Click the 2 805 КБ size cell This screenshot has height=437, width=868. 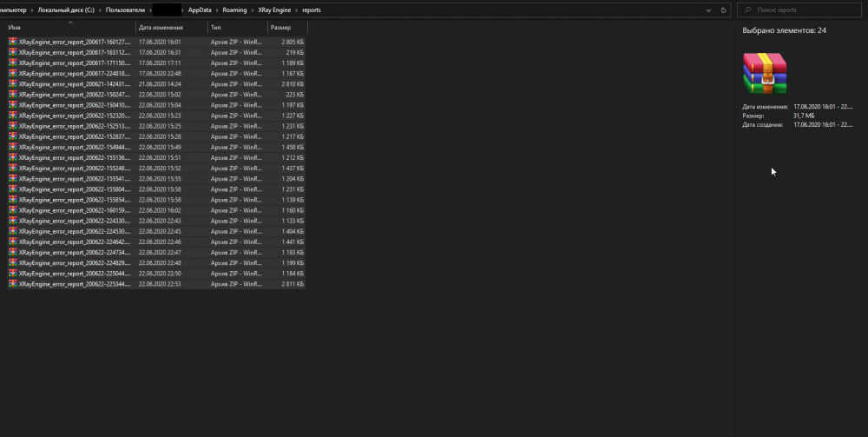tap(293, 42)
